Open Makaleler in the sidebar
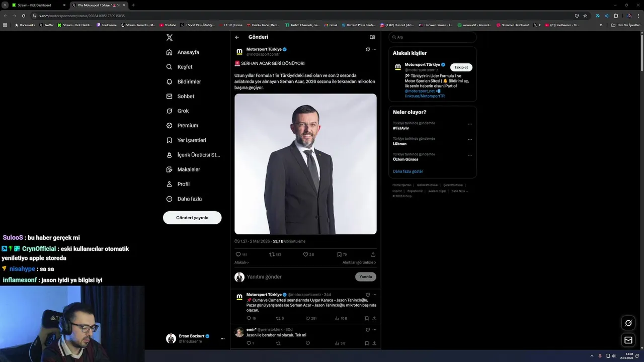Viewport: 644px width, 362px height. click(x=183, y=169)
